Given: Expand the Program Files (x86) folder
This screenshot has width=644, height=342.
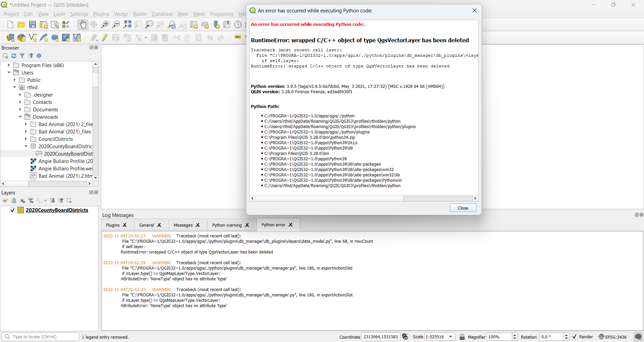Looking at the screenshot, I should [9, 65].
